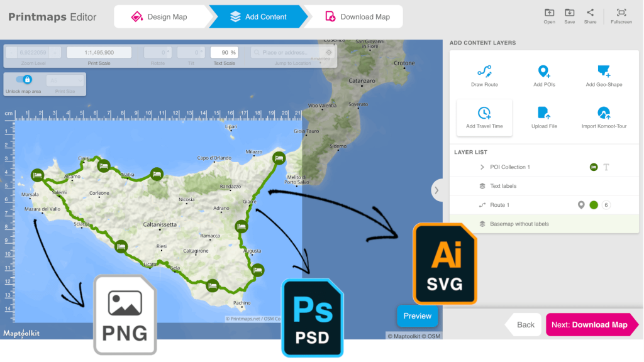This screenshot has height=362, width=644.
Task: Go to the Download Map tab
Action: pyautogui.click(x=358, y=17)
